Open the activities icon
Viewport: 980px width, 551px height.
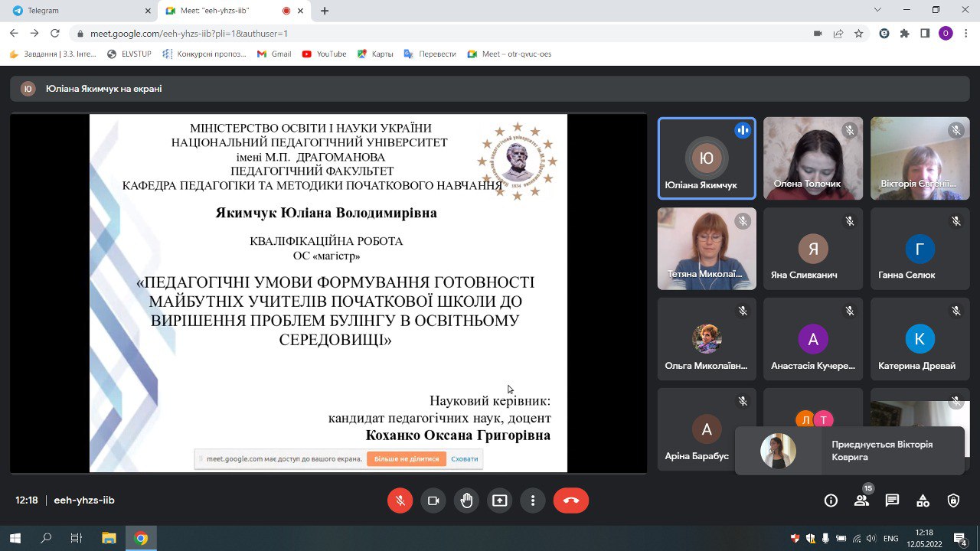(923, 500)
